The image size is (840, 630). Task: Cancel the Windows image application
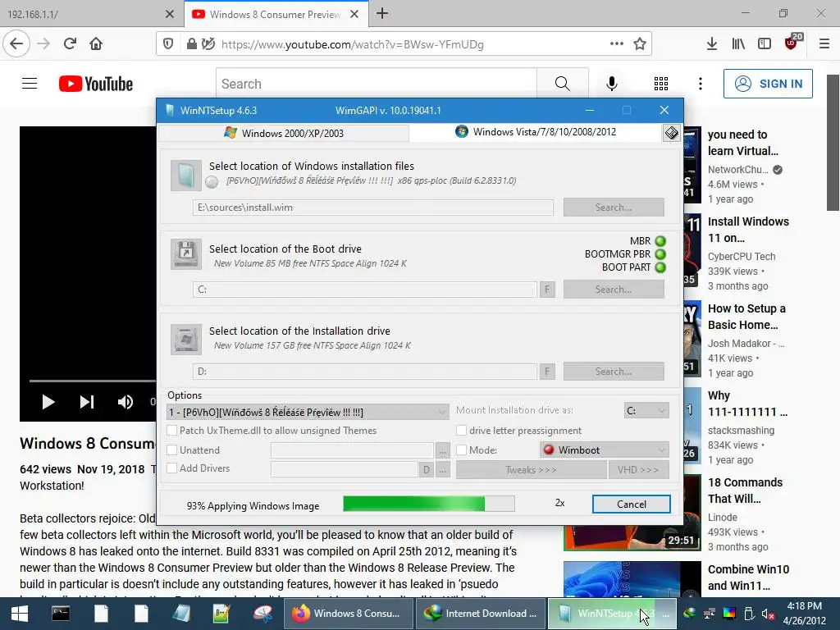(631, 504)
